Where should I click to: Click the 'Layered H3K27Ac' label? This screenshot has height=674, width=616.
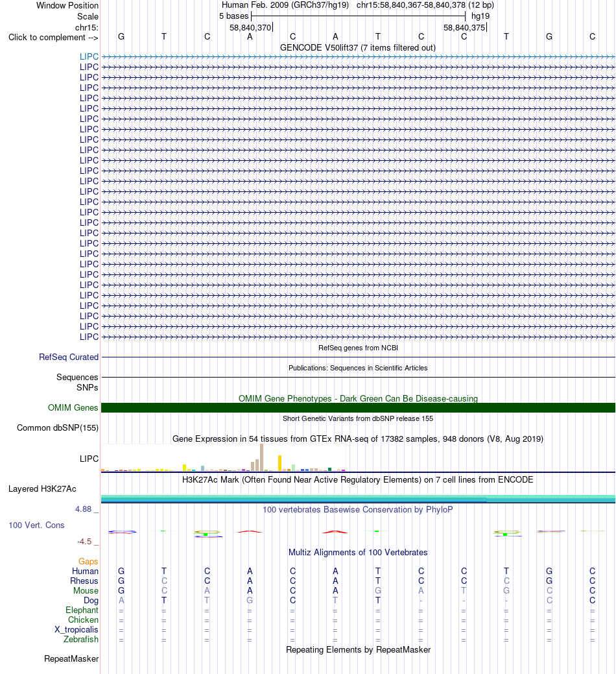click(42, 488)
